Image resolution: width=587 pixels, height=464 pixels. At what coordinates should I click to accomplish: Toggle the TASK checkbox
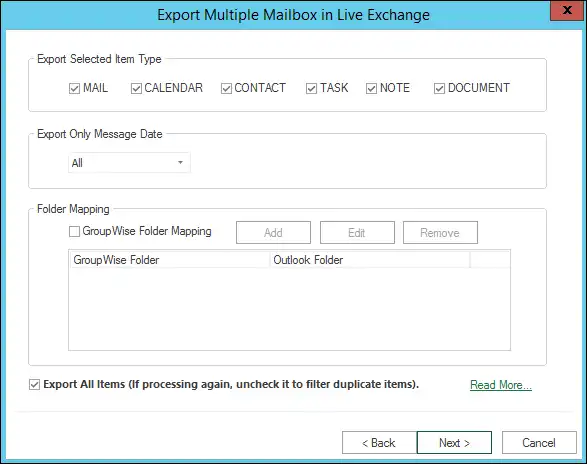point(311,89)
